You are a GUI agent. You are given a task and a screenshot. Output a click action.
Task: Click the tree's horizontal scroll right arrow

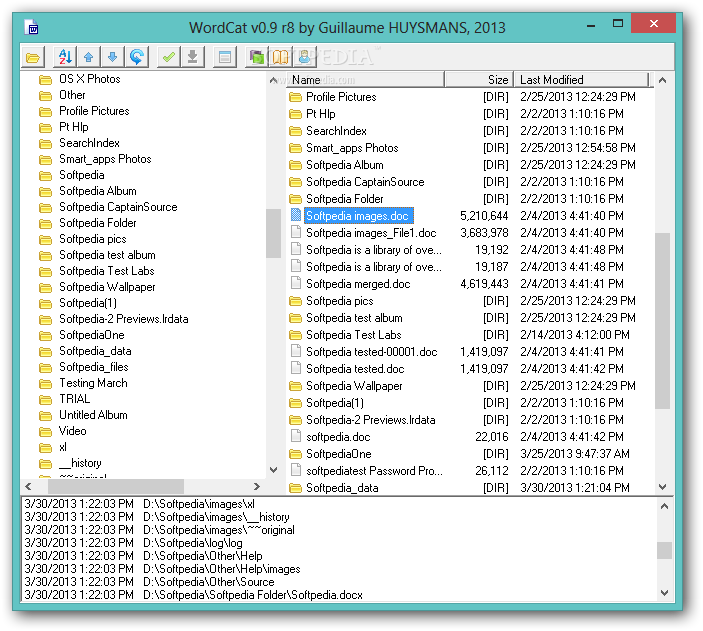256,486
